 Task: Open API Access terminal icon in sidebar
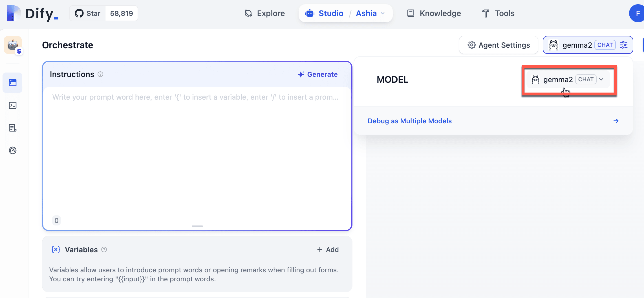pos(13,105)
